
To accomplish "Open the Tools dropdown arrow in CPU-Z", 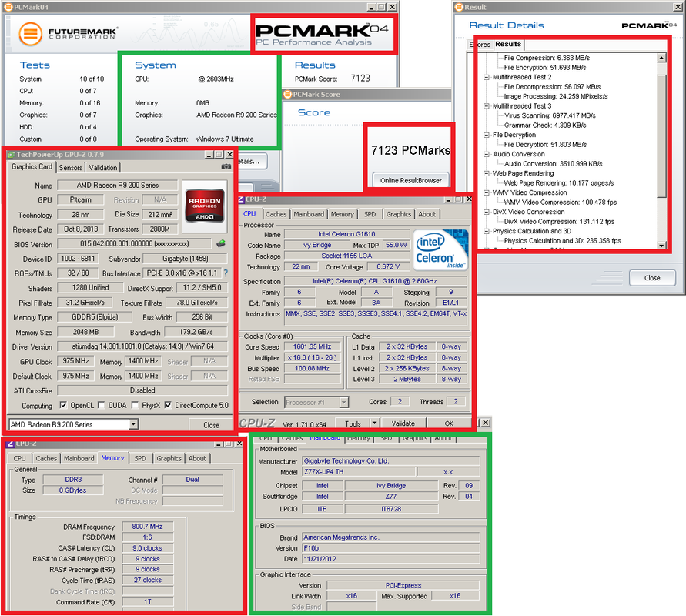I will tap(374, 423).
